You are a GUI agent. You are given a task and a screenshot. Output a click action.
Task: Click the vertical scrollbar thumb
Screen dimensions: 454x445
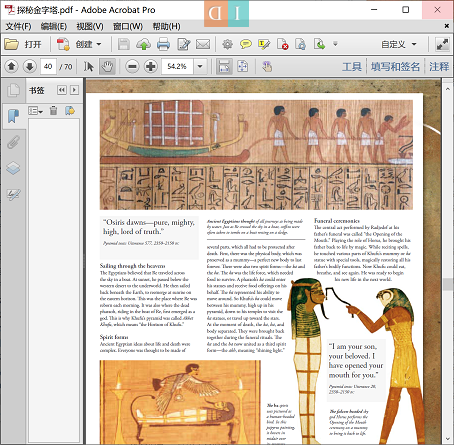tap(447, 284)
